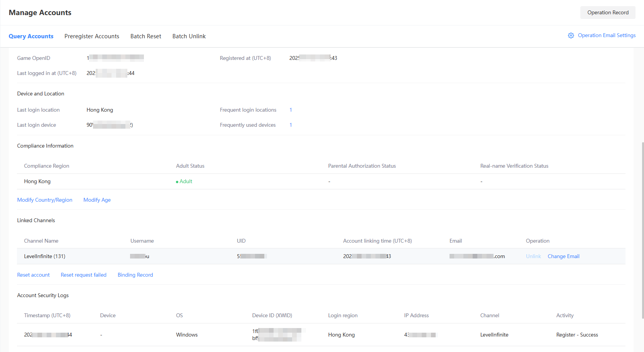Click the Reset account link
Image resolution: width=644 pixels, height=352 pixels.
pyautogui.click(x=34, y=275)
